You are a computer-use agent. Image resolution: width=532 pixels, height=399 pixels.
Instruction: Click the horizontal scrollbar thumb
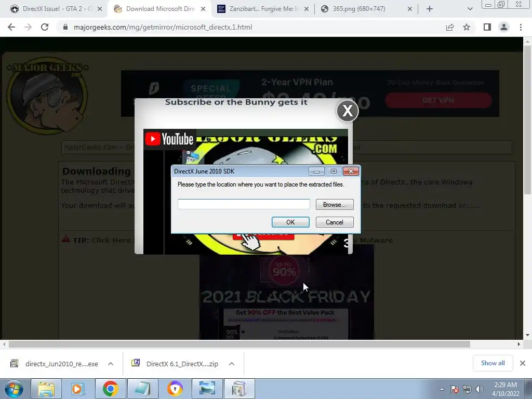239,344
